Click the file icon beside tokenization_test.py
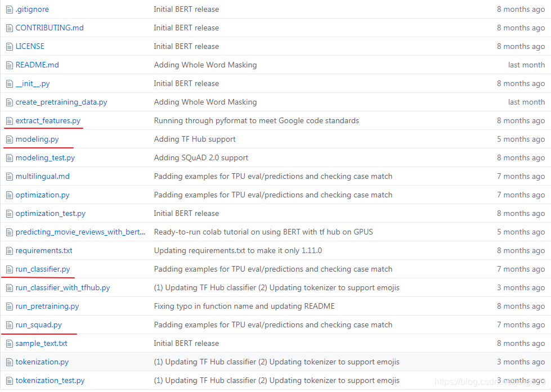 (10, 381)
